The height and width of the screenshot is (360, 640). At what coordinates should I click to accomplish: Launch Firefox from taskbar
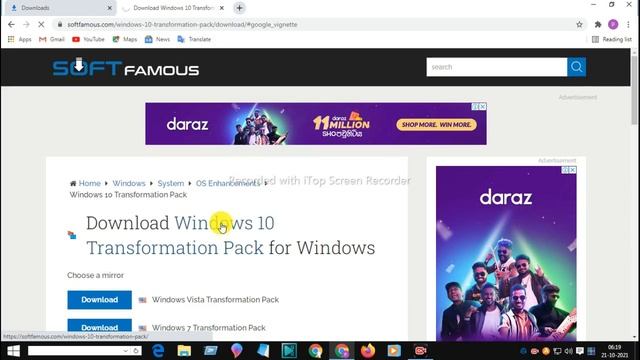[368, 351]
